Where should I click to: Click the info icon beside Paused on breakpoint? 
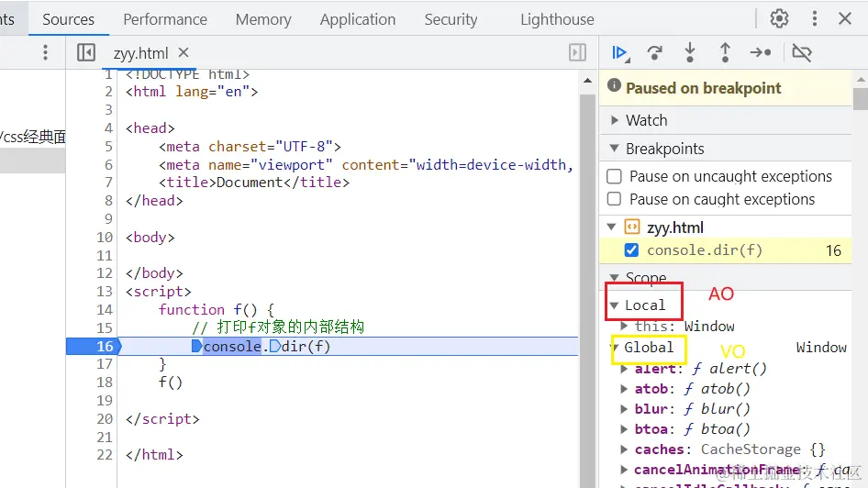click(x=614, y=85)
